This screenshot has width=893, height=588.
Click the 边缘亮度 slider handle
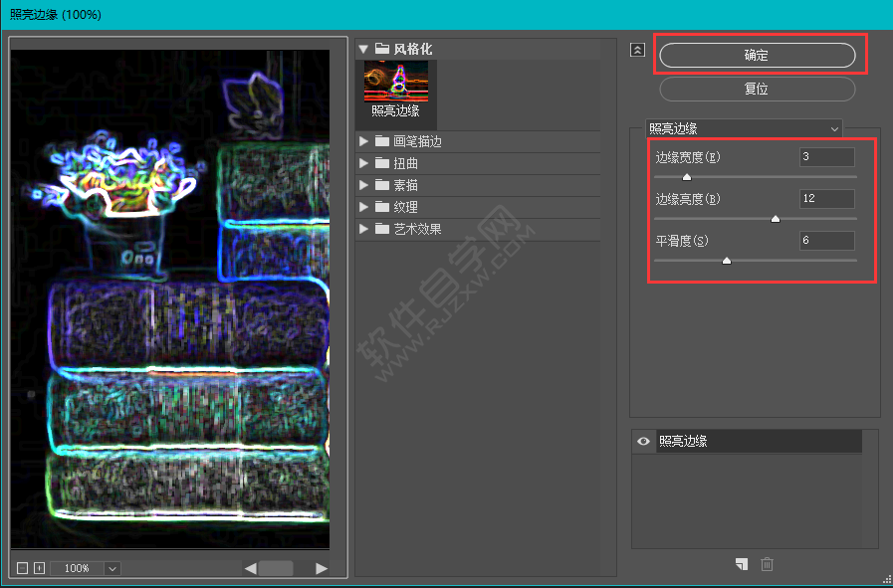[x=776, y=219]
